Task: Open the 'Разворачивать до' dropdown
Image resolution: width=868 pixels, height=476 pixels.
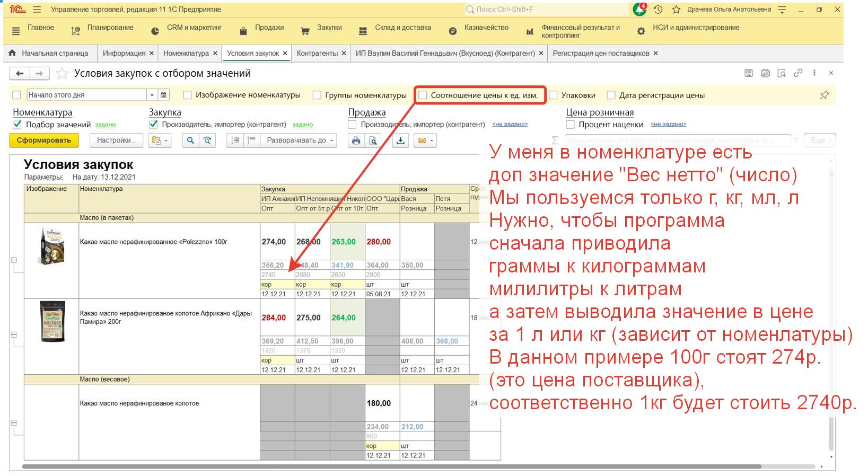Action: [300, 140]
